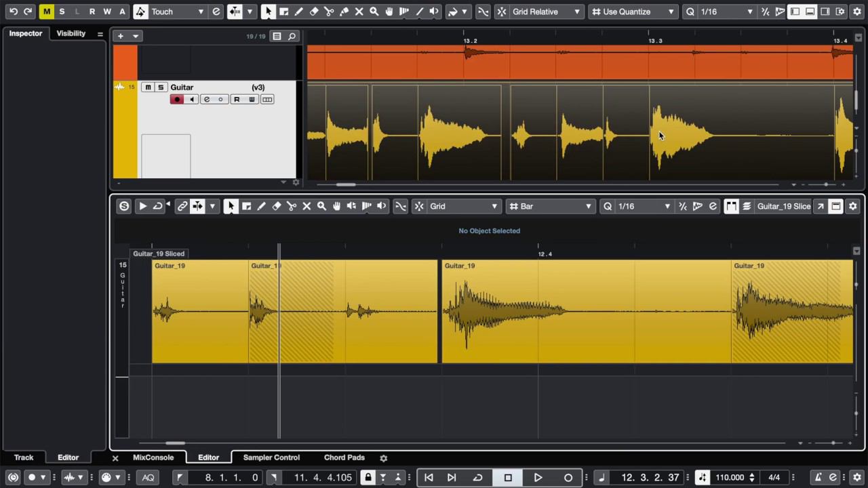Open the editor setup gear icon
This screenshot has width=868, height=488.
853,206
